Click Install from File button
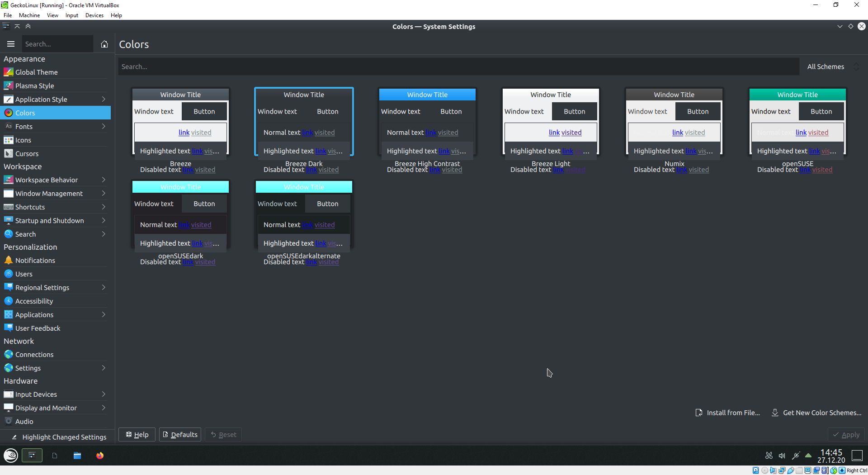The image size is (868, 475). point(728,413)
